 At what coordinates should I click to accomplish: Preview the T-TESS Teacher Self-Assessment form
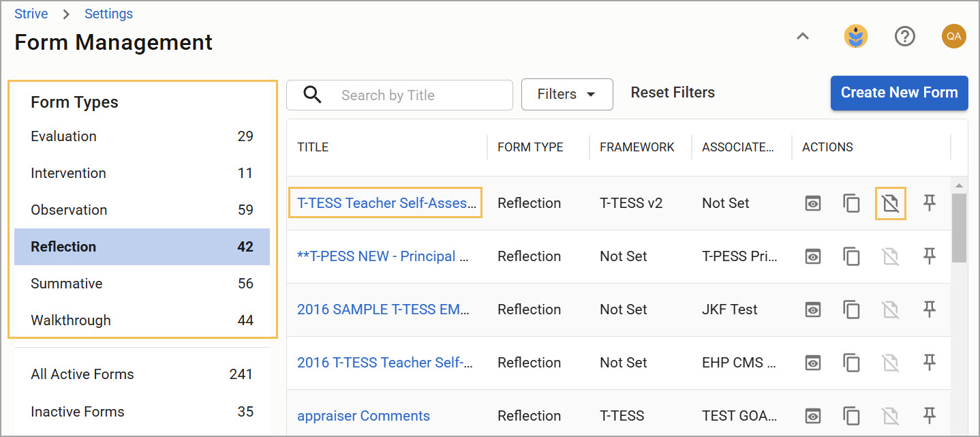[812, 203]
